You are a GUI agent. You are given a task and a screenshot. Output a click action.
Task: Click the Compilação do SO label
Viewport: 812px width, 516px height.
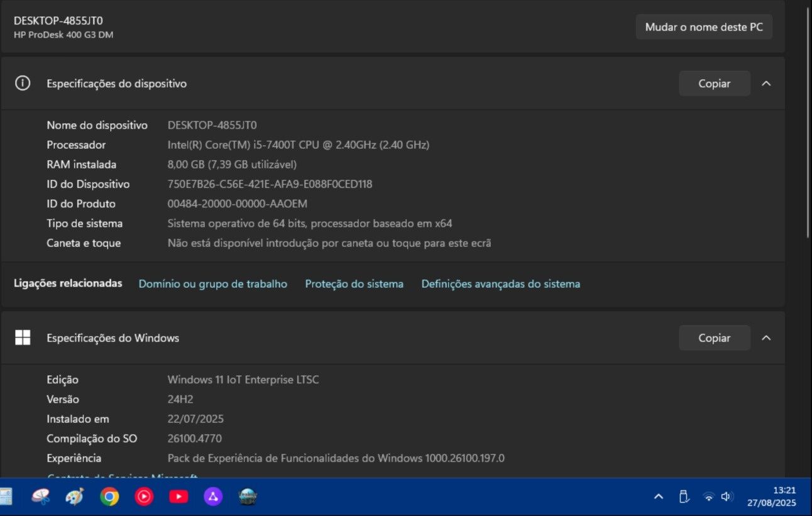(92, 438)
